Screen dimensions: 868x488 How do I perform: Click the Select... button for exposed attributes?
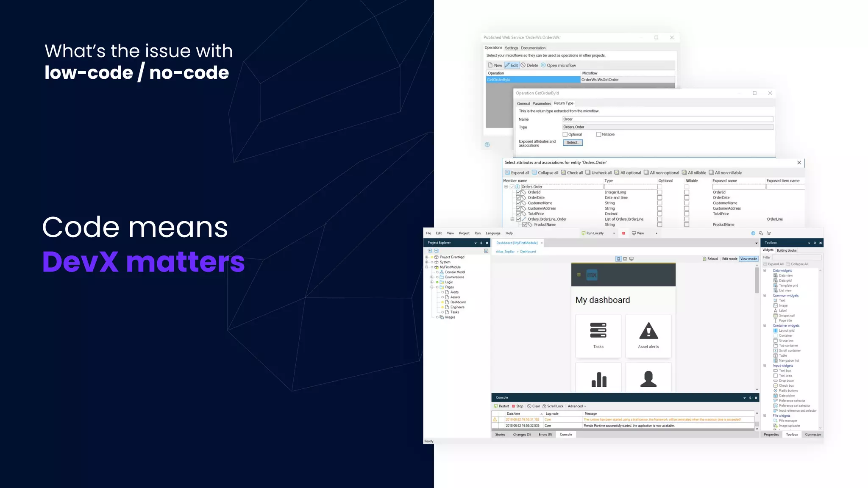point(573,143)
